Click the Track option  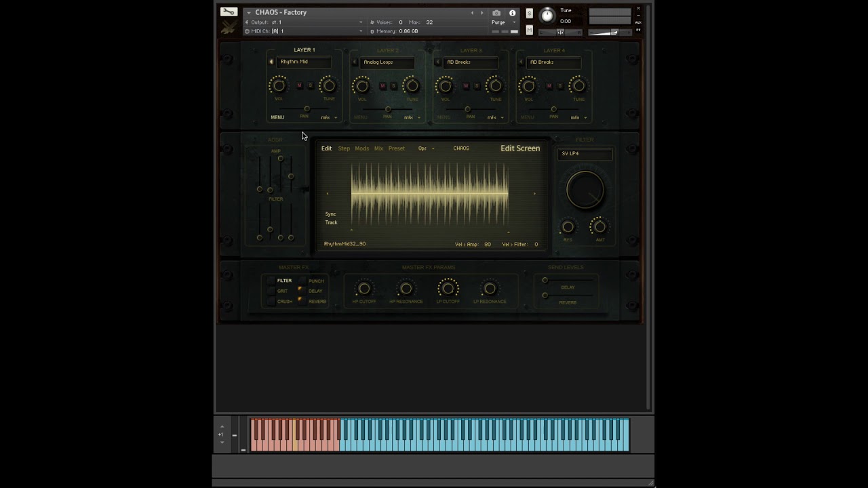tap(331, 222)
